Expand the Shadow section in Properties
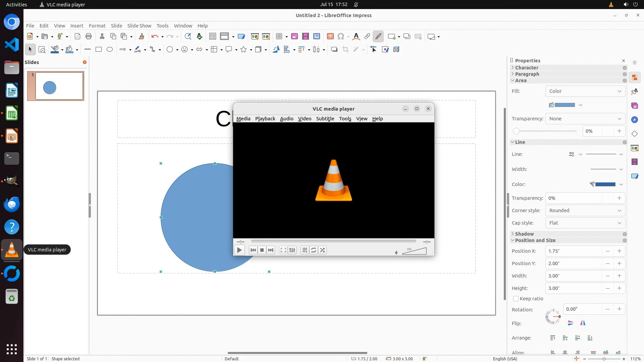This screenshot has width=644, height=362. [524, 234]
